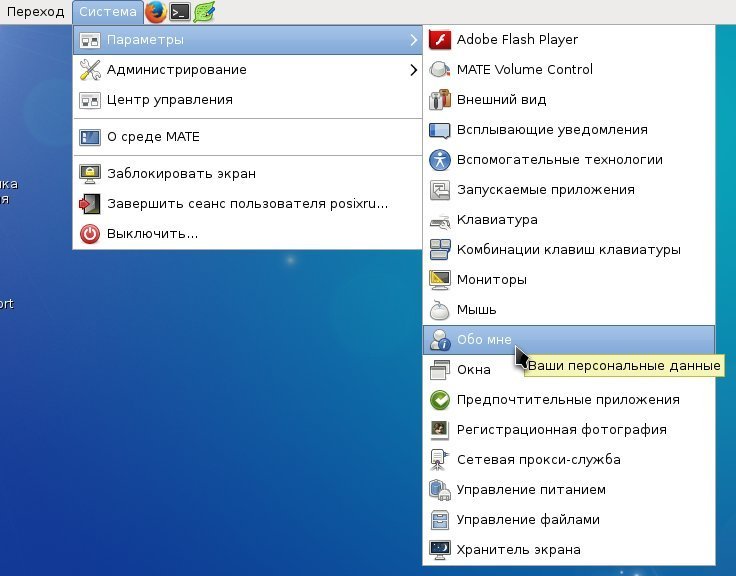Choose Завершить сеанс пользователя posixru
The height and width of the screenshot is (576, 736).
pos(248,204)
